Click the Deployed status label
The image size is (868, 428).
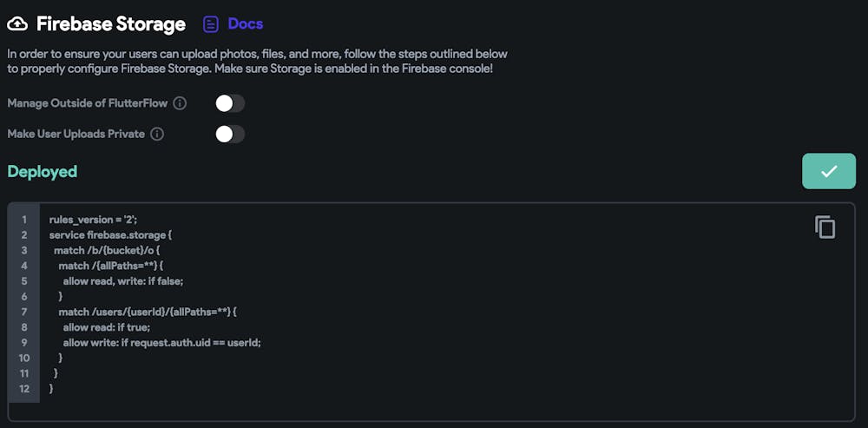click(43, 172)
